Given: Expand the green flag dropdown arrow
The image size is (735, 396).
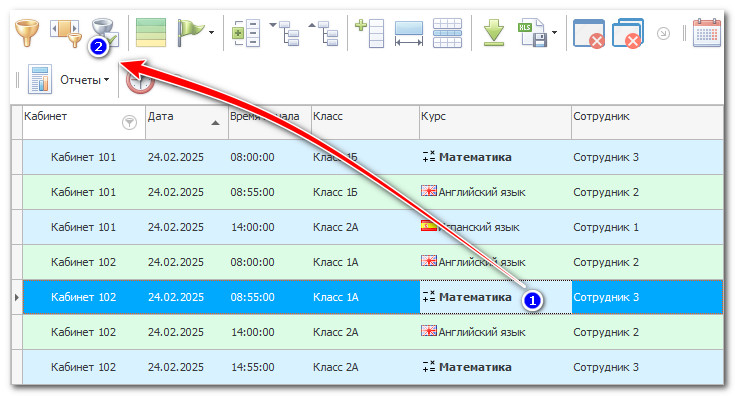Looking at the screenshot, I should click(x=211, y=33).
